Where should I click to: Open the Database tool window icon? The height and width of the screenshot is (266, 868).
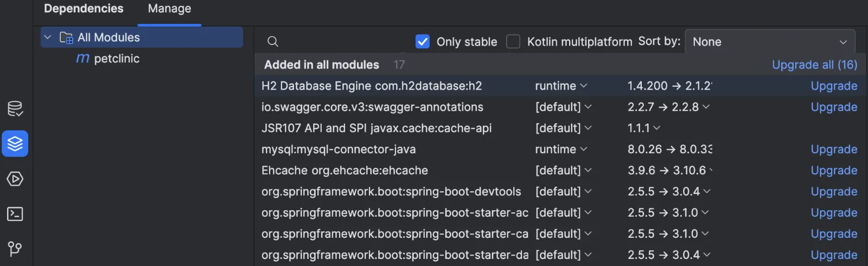15,109
